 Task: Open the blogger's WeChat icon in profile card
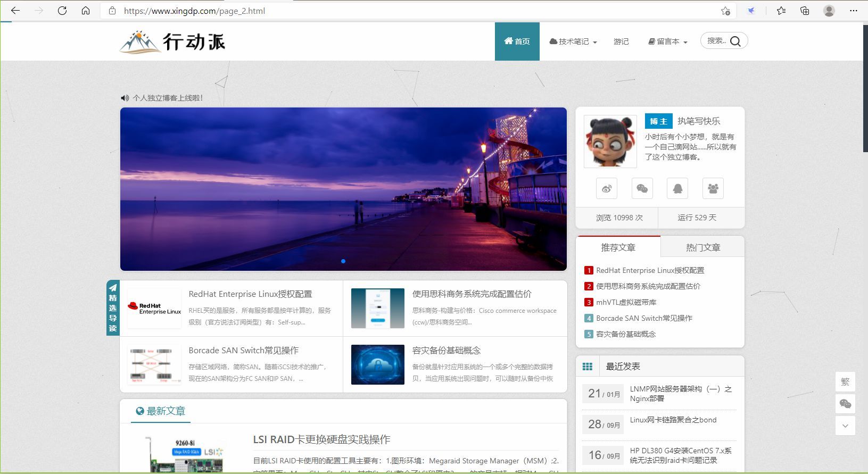642,188
